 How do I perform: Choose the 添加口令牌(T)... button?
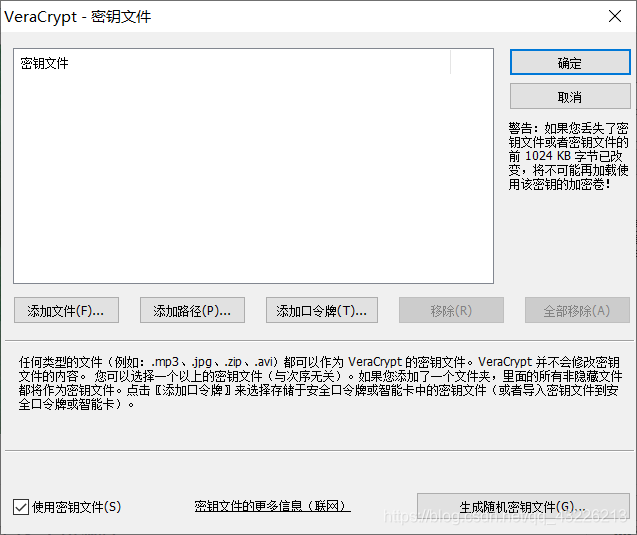(x=322, y=310)
